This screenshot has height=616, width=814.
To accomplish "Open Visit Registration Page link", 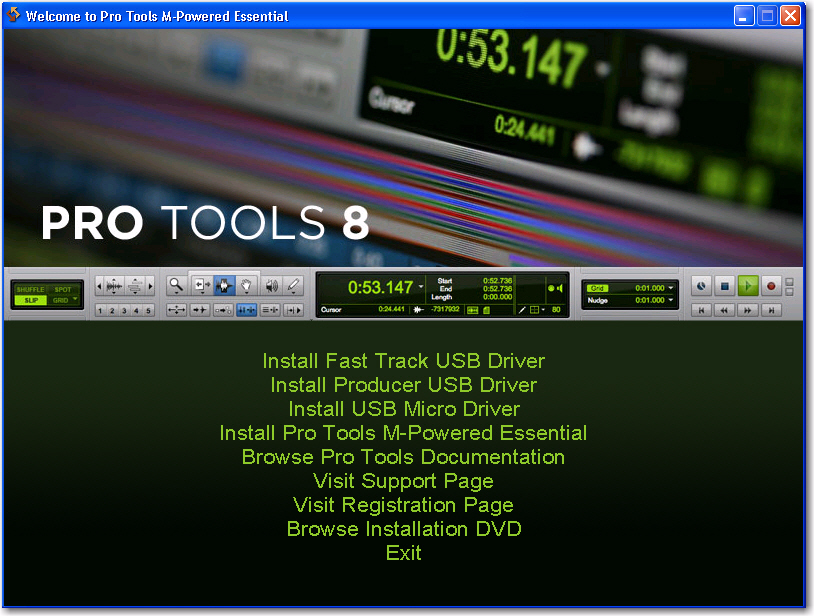I will (403, 505).
